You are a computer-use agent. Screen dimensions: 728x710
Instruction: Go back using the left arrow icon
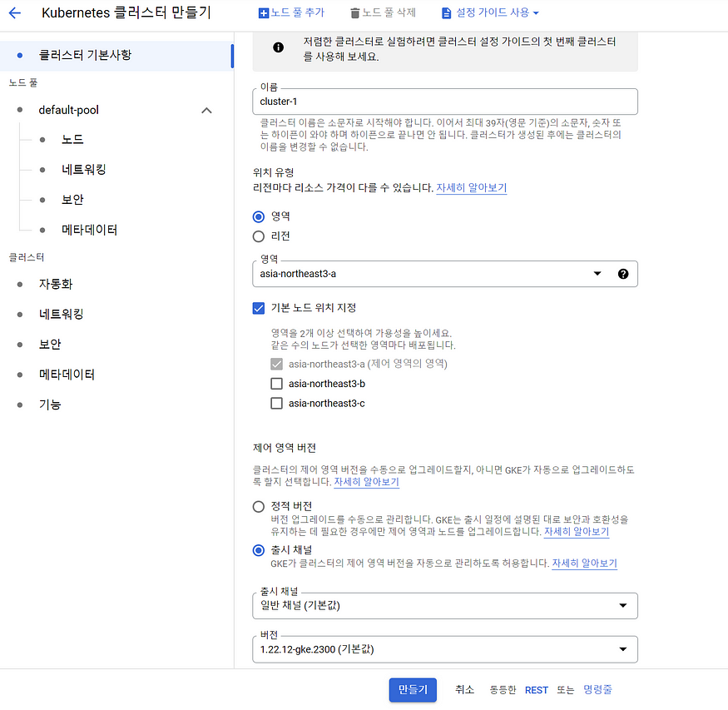tap(15, 13)
